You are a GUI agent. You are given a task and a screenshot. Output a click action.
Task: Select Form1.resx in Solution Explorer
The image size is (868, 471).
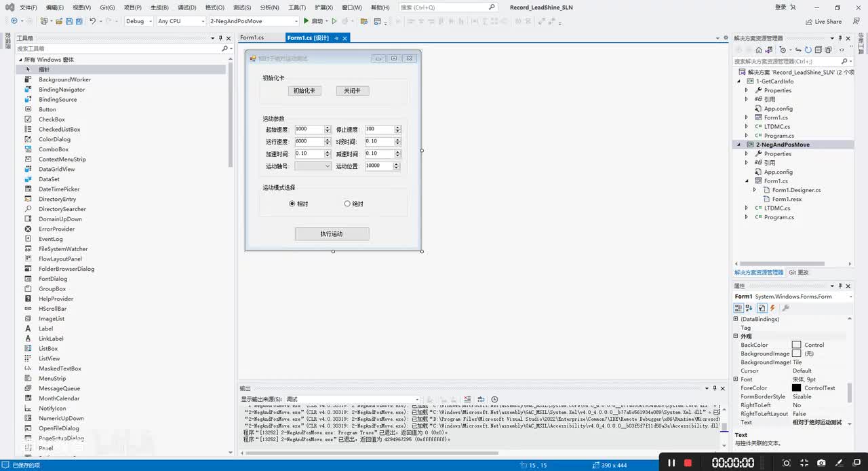787,199
